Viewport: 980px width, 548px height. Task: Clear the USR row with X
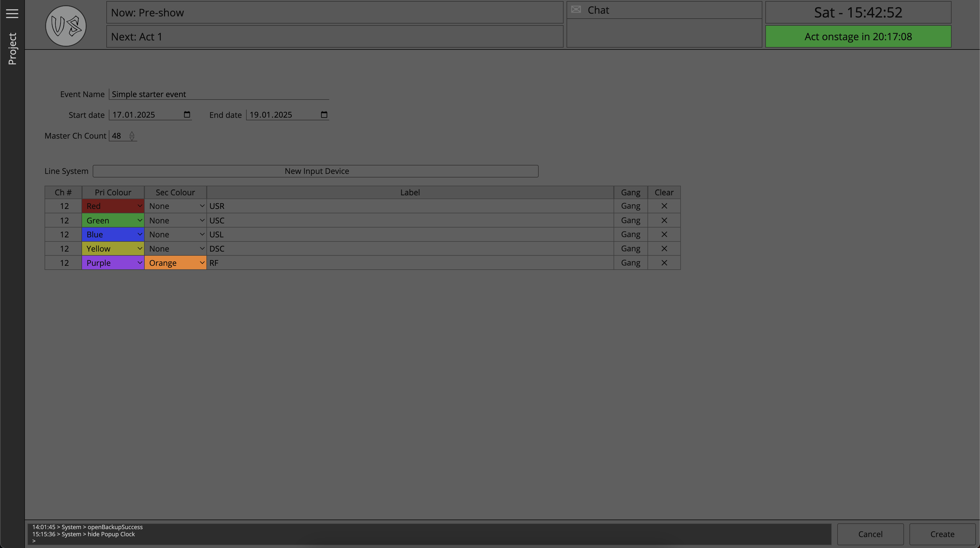pyautogui.click(x=664, y=206)
